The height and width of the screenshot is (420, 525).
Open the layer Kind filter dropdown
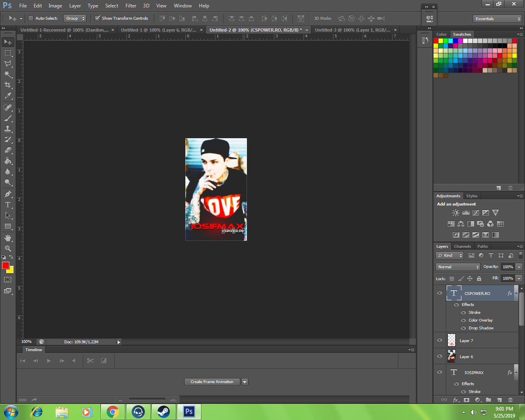pyautogui.click(x=450, y=256)
